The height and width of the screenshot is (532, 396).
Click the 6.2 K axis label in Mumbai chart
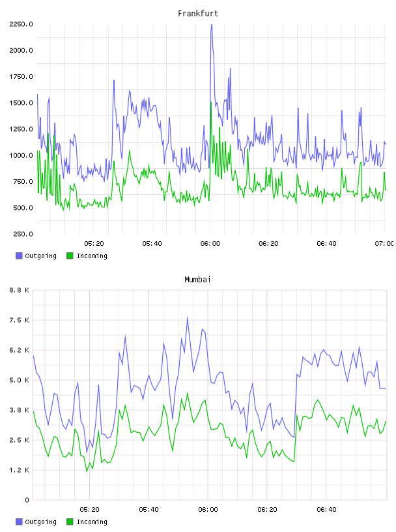(19, 350)
